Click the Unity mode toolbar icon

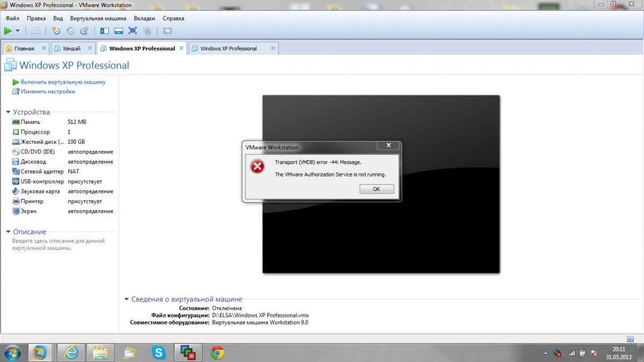point(147,31)
